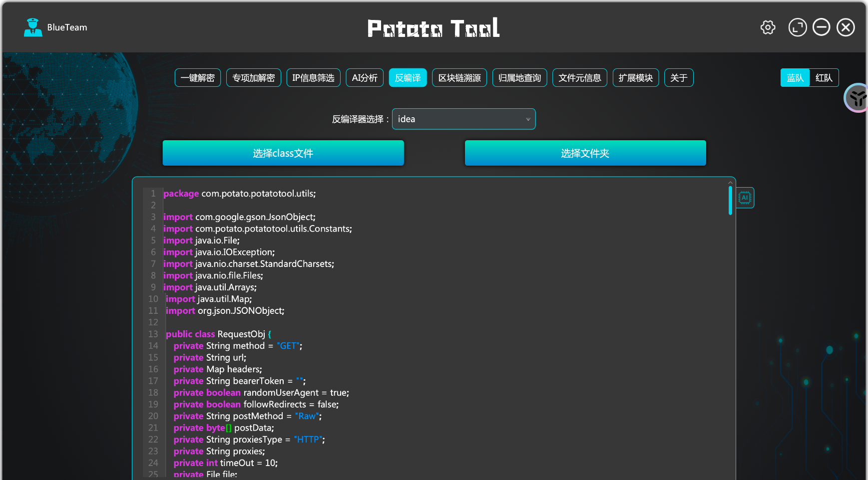Screen dimensions: 868x480
Task: Click the BlueTeam label text
Action: (x=67, y=27)
